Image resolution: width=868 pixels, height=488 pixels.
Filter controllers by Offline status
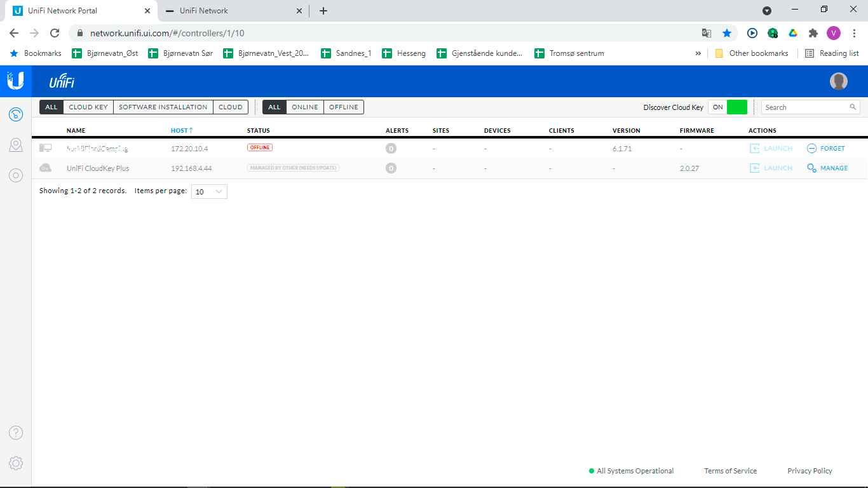click(x=343, y=107)
